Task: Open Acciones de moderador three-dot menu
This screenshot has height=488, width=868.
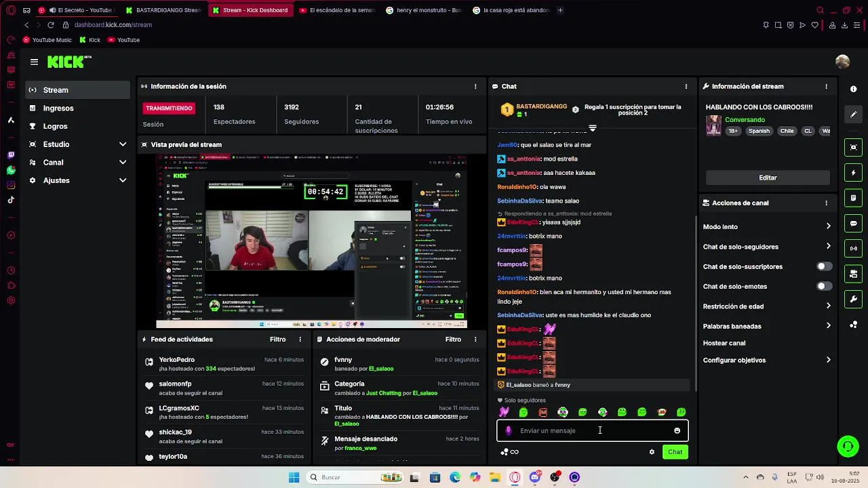Action: [475, 340]
